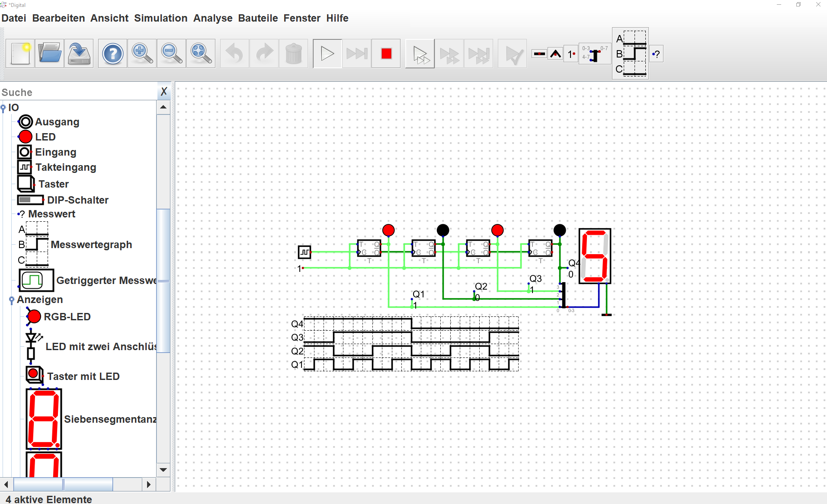The height and width of the screenshot is (504, 827).
Task: Start simulation with the play button
Action: [x=327, y=54]
